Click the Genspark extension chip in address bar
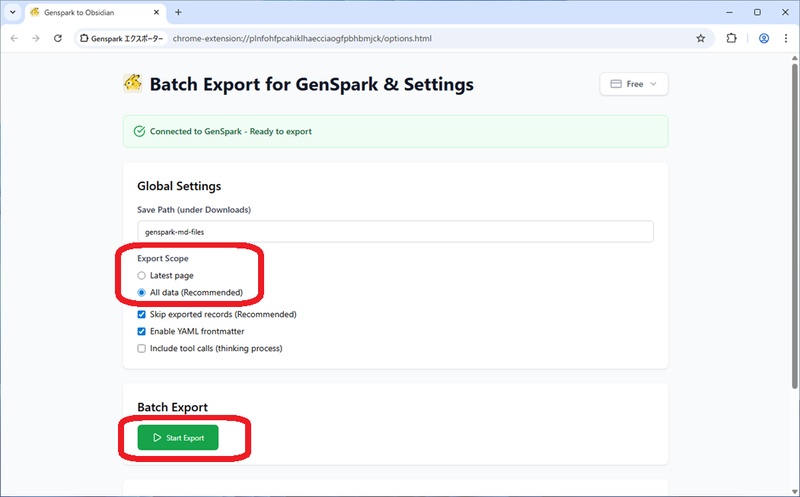This screenshot has height=497, width=800. click(122, 38)
